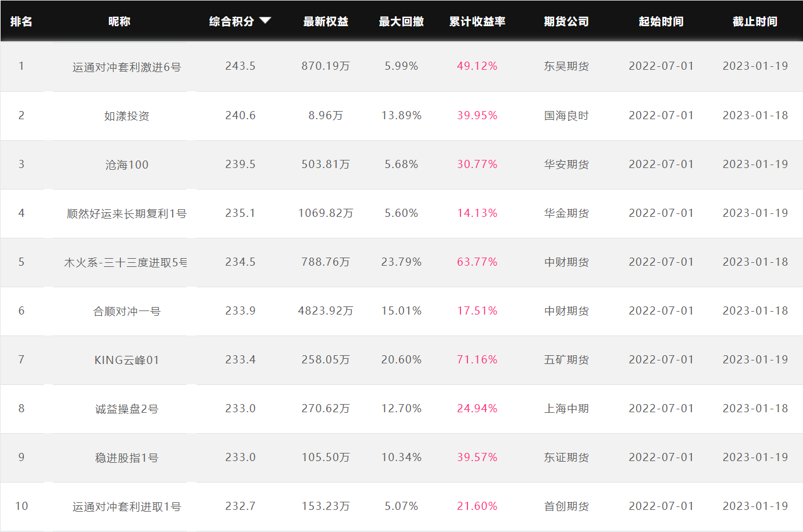Screen dimensions: 803x532
Task: Open 顺然好运来长期复利1号 account
Action: tap(127, 213)
